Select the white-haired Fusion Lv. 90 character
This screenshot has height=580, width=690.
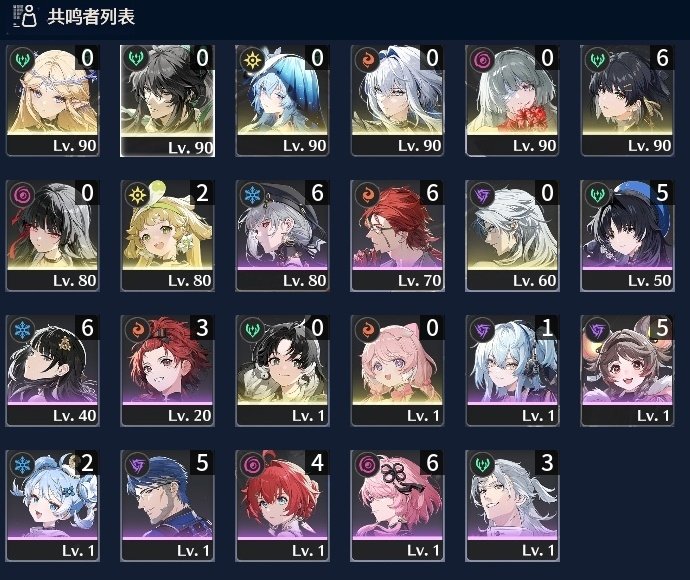click(x=397, y=100)
